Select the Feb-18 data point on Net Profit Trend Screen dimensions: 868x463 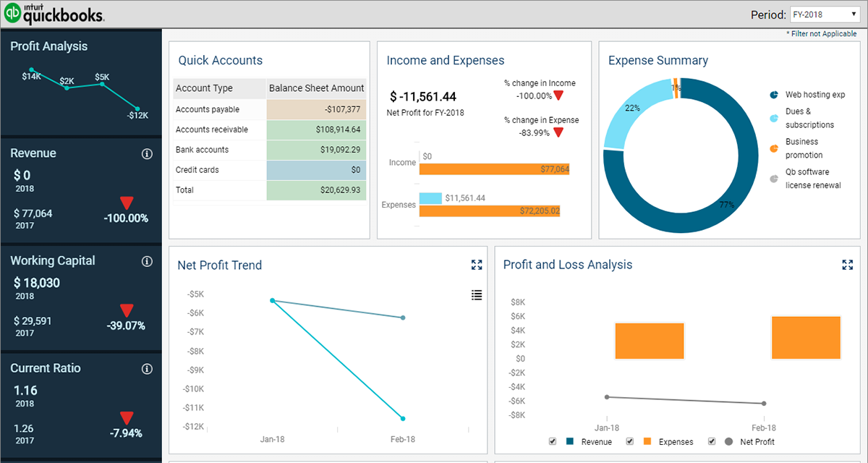pos(403,418)
